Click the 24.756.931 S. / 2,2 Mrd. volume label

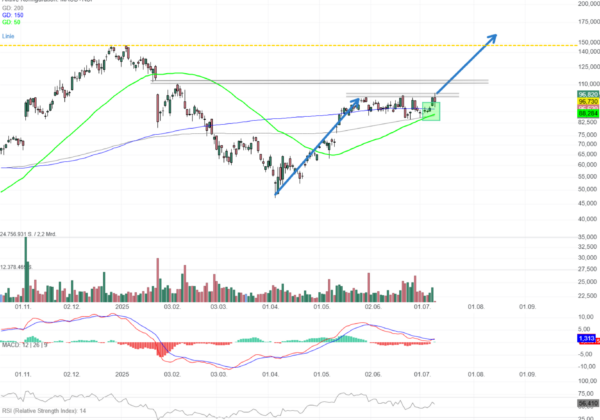tap(28, 234)
